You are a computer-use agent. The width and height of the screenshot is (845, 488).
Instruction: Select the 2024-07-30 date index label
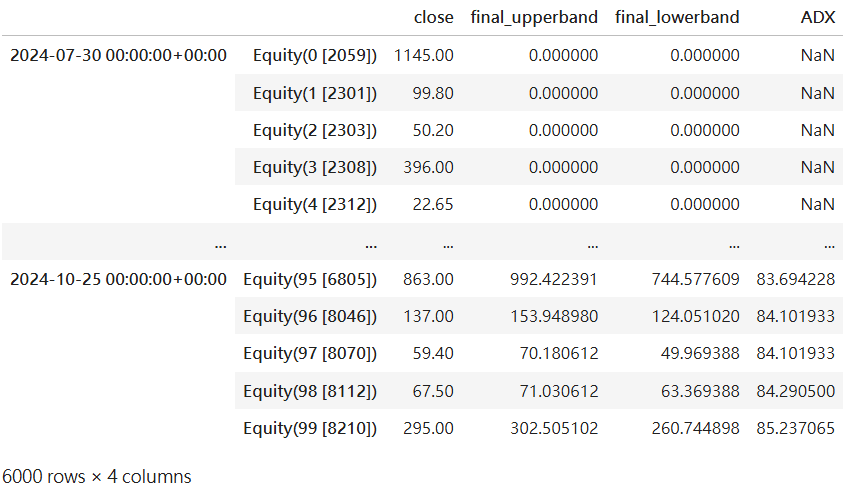tap(118, 55)
